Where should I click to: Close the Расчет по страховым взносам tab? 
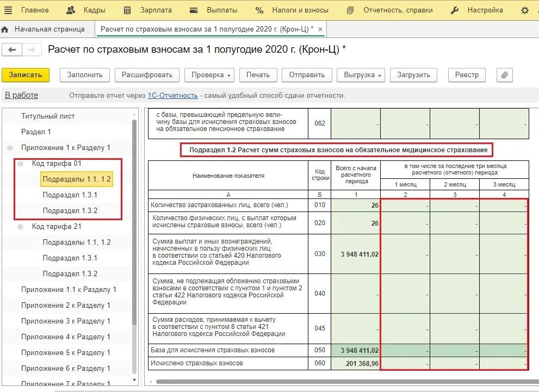320,29
